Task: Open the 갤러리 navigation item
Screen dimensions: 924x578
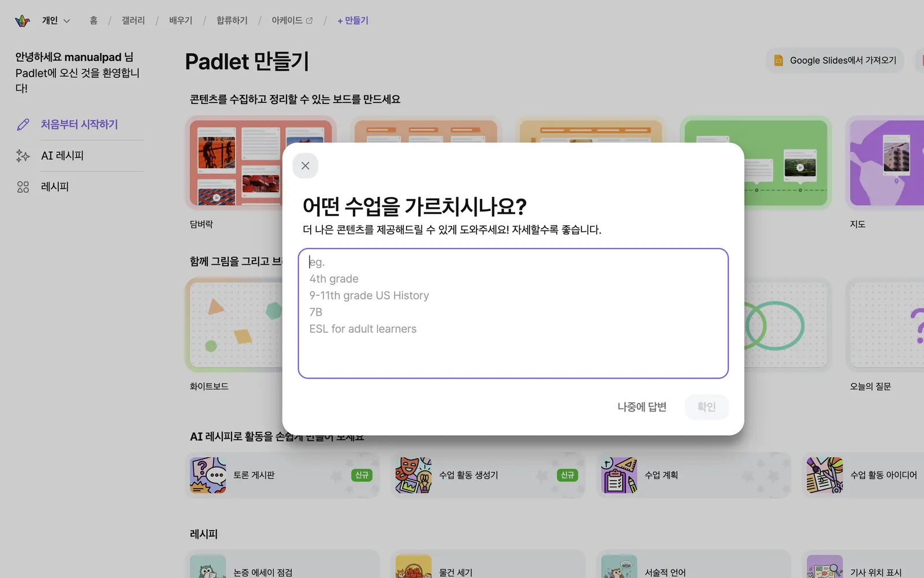Action: click(133, 21)
